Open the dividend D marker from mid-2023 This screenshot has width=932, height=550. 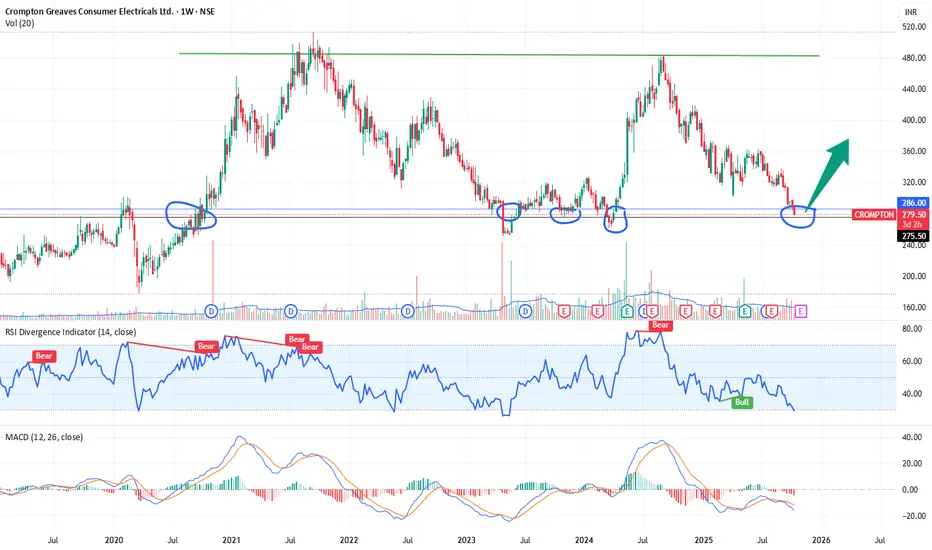525,311
